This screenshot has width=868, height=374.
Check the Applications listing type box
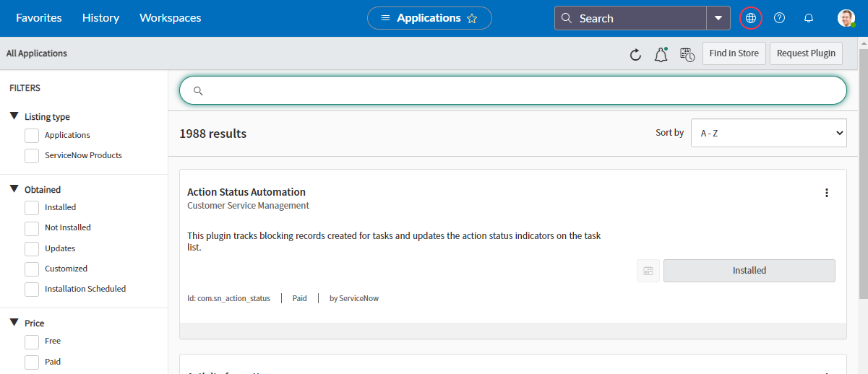click(32, 136)
